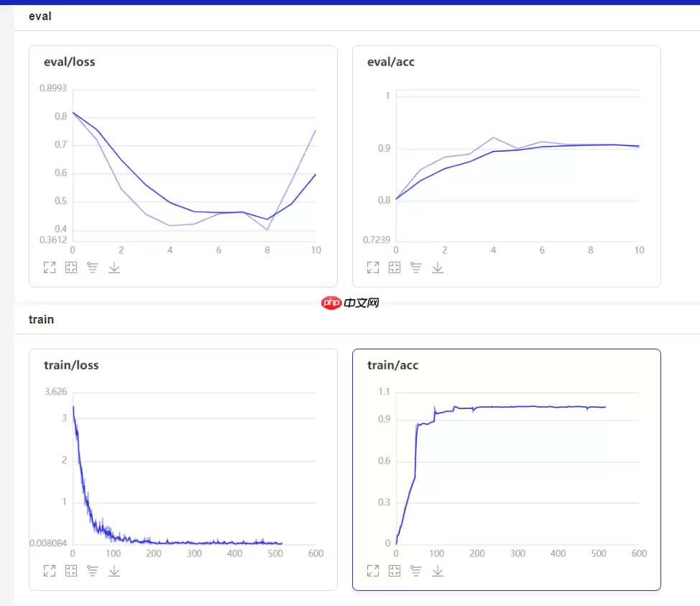Click the php中文网 watermark logo
The width and height of the screenshot is (700, 606).
350,303
